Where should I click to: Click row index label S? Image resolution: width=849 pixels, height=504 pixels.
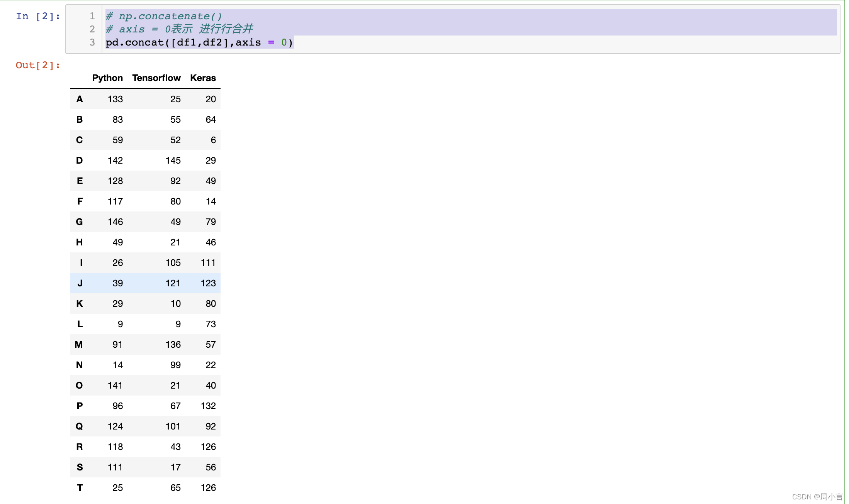point(80,467)
